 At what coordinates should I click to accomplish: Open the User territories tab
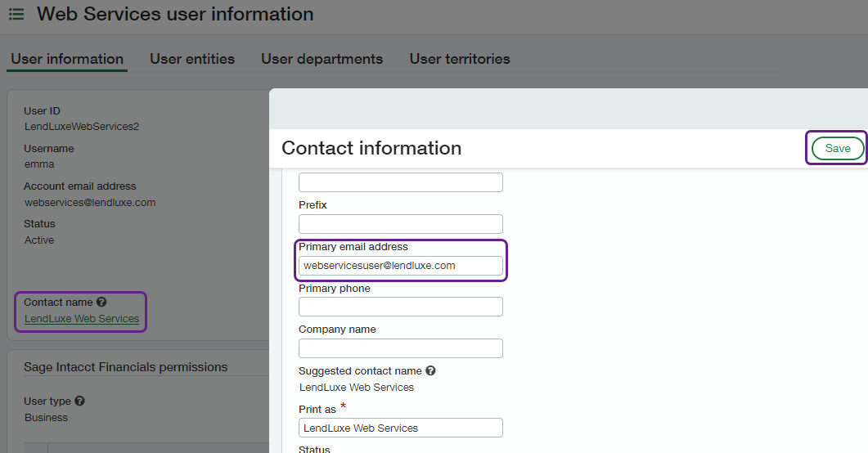460,59
